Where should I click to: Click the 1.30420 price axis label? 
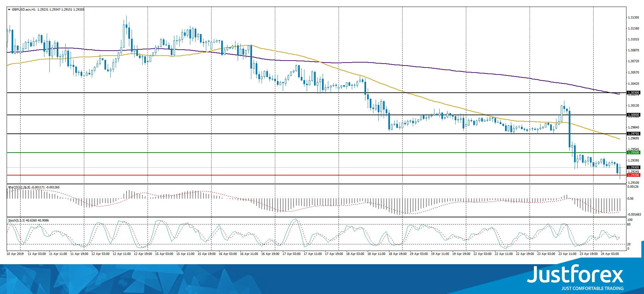(x=634, y=83)
